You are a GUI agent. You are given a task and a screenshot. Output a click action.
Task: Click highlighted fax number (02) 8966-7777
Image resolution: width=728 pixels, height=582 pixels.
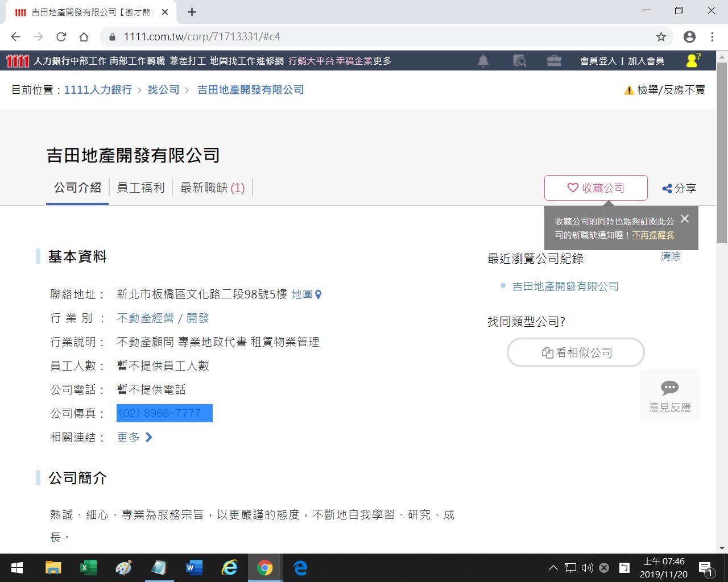point(164,413)
